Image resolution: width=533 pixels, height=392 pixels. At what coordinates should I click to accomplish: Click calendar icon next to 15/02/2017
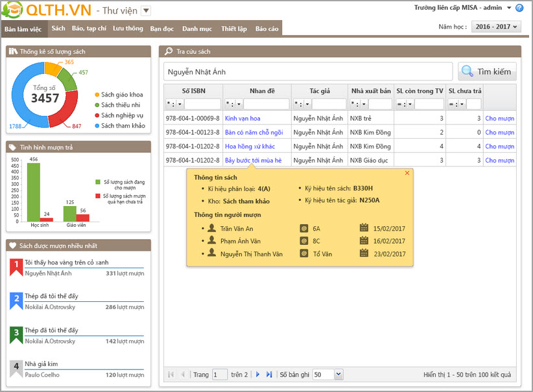tap(364, 228)
